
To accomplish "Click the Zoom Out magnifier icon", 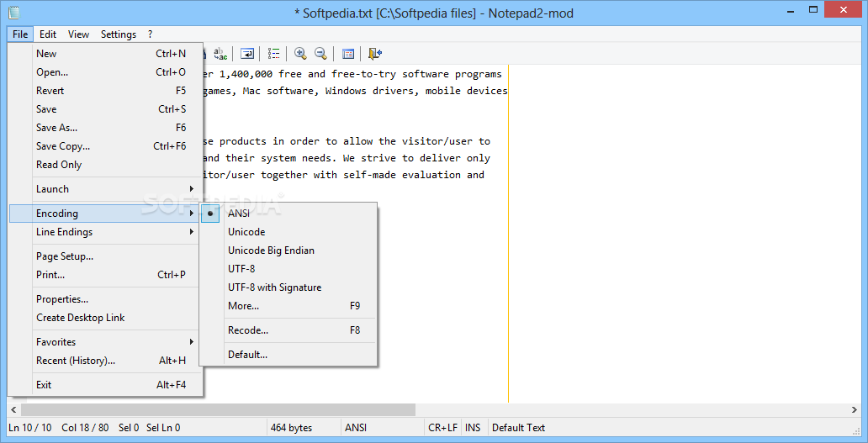I will pyautogui.click(x=320, y=53).
